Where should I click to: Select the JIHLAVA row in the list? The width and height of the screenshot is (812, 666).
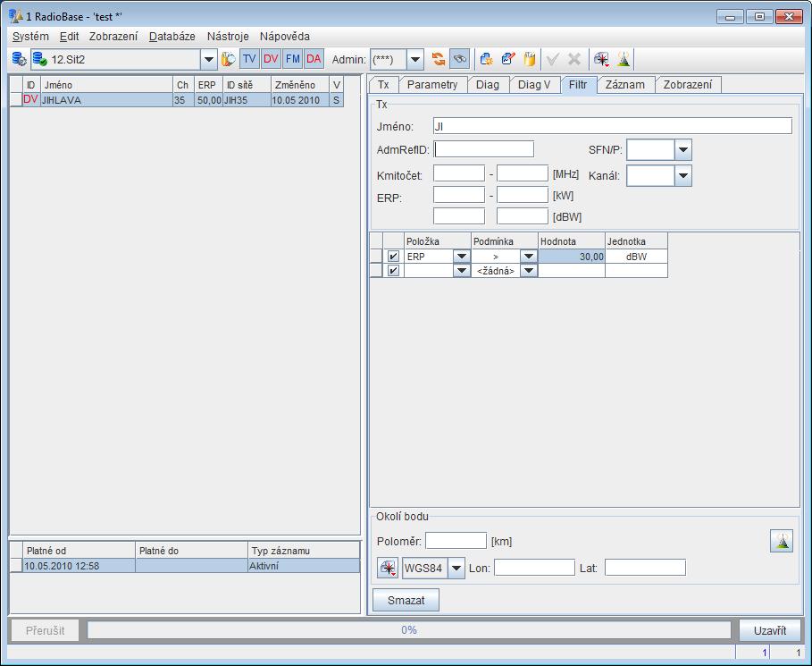[x=177, y=100]
